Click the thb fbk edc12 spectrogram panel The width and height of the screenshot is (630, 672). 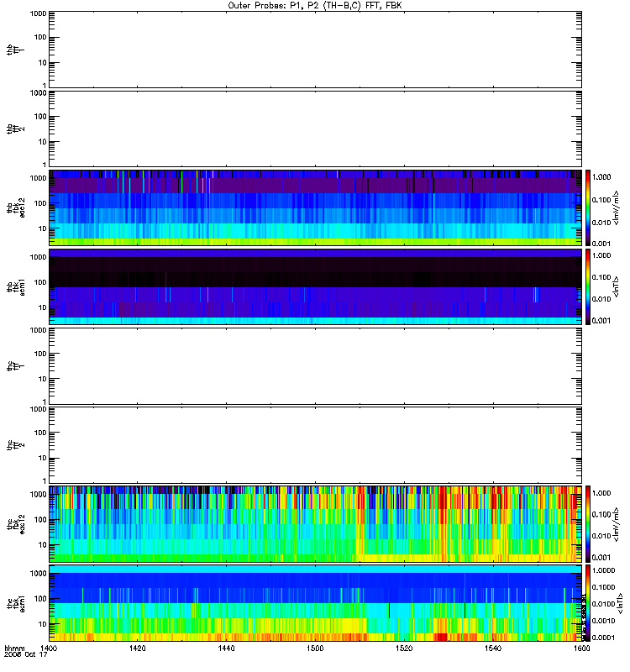pyautogui.click(x=315, y=207)
